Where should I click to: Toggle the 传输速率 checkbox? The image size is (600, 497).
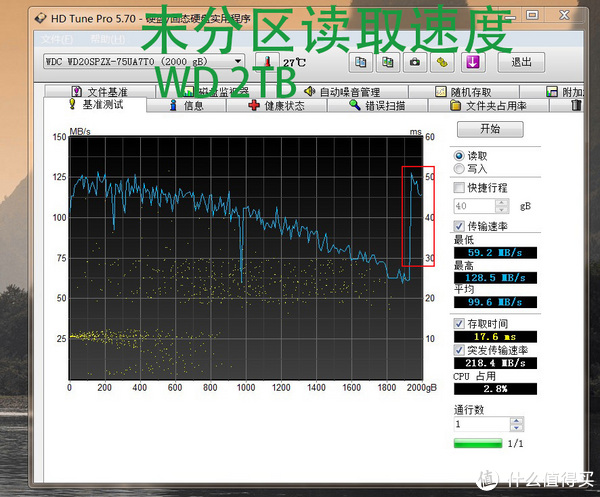(459, 226)
